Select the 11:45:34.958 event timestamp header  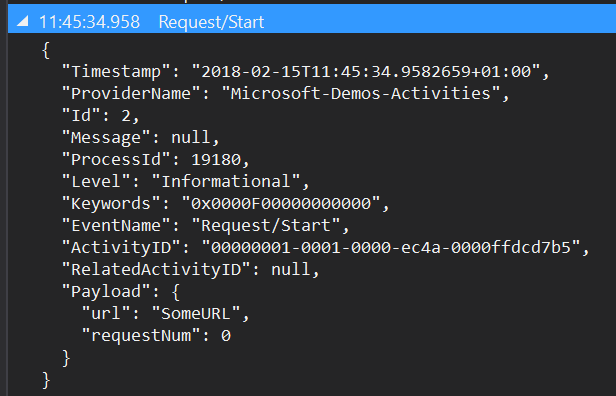pos(89,22)
